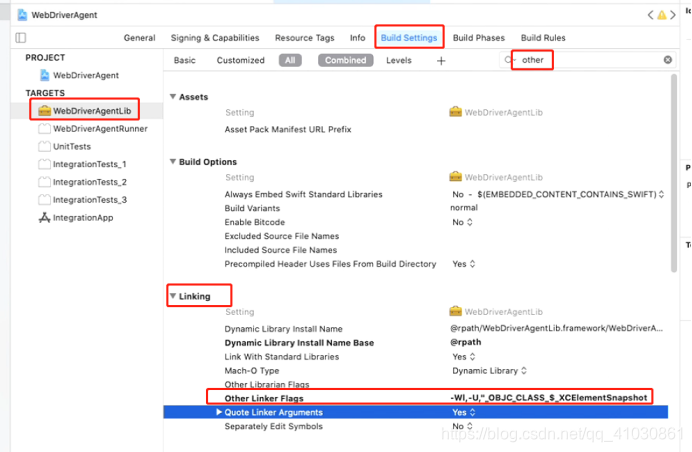The height and width of the screenshot is (452, 692).
Task: Click the WebDriverAgentLib column header under Assets
Action: pyautogui.click(x=496, y=112)
